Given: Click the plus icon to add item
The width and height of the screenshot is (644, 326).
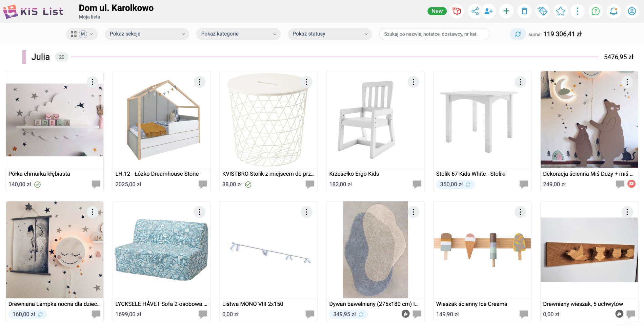Looking at the screenshot, I should pos(506,11).
